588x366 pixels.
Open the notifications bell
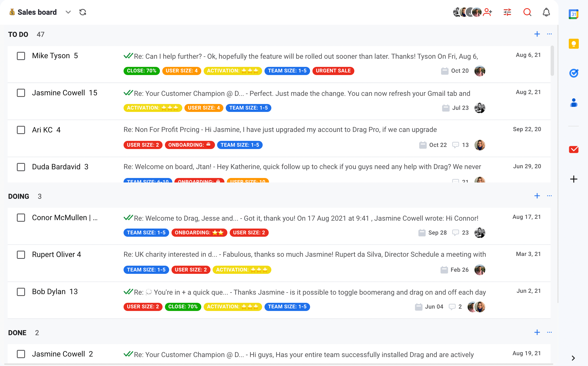click(546, 12)
